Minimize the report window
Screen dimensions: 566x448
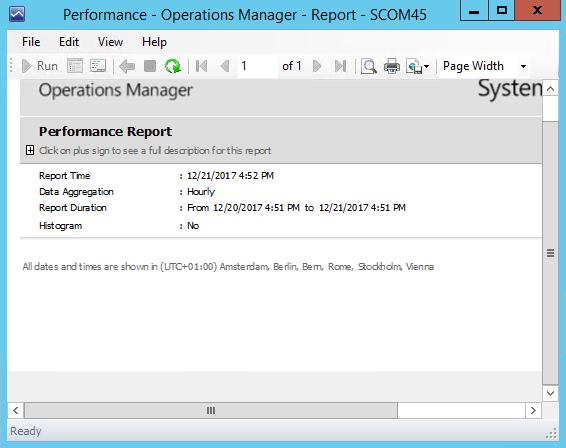[474, 10]
